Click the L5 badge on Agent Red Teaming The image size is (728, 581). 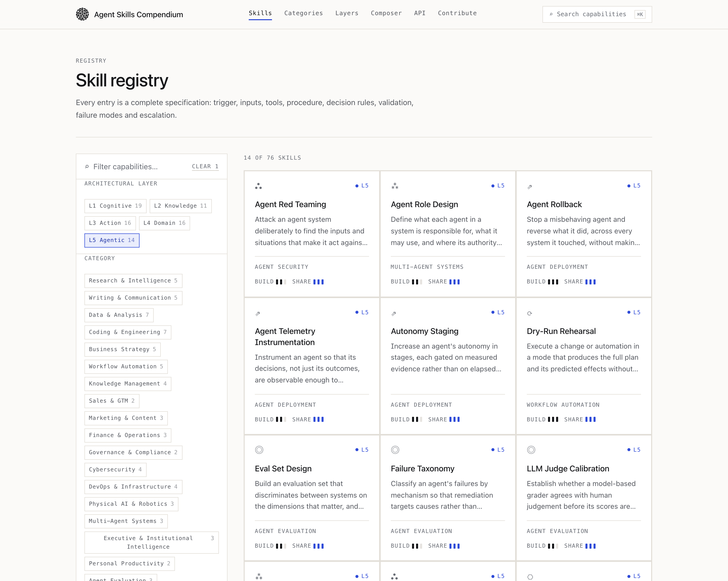tap(362, 186)
